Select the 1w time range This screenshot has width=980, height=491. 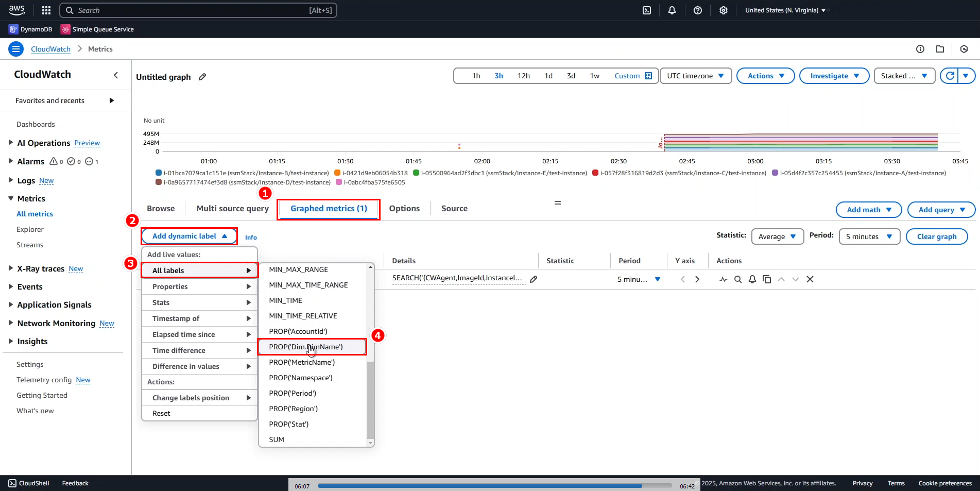[594, 76]
